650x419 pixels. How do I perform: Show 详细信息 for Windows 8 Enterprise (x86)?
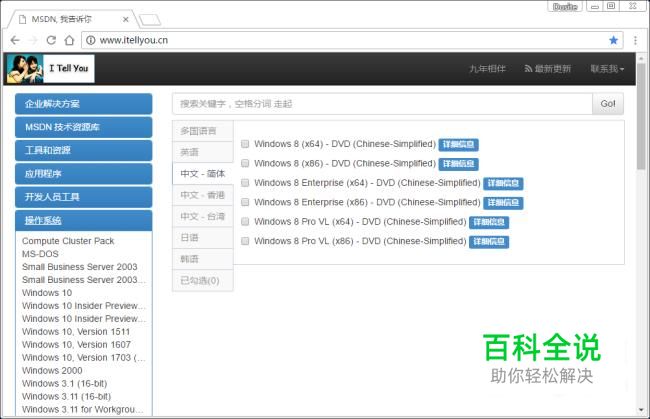point(503,203)
